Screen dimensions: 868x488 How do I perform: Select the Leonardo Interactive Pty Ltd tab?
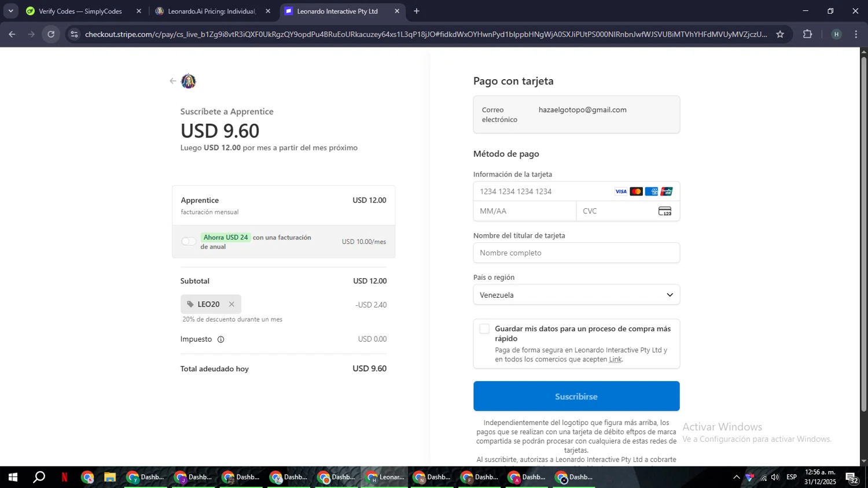click(337, 11)
